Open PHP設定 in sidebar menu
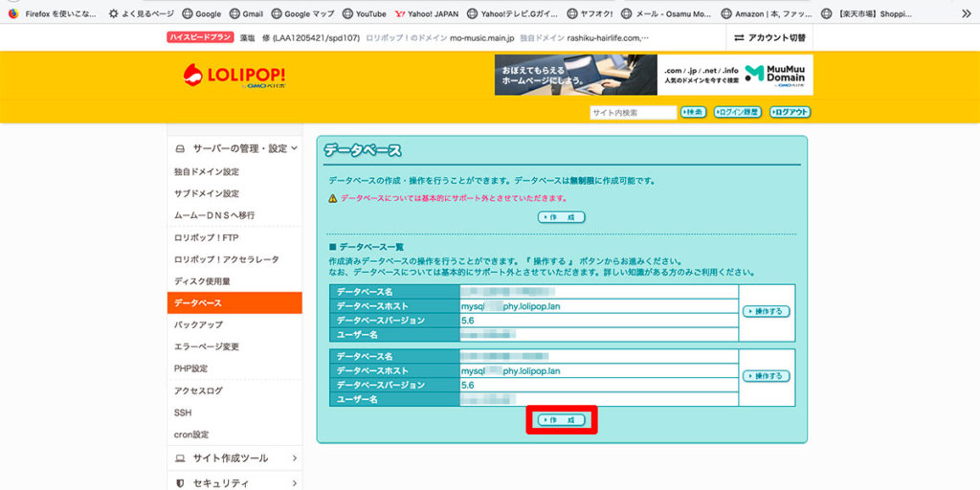This screenshot has width=980, height=490. [x=190, y=368]
